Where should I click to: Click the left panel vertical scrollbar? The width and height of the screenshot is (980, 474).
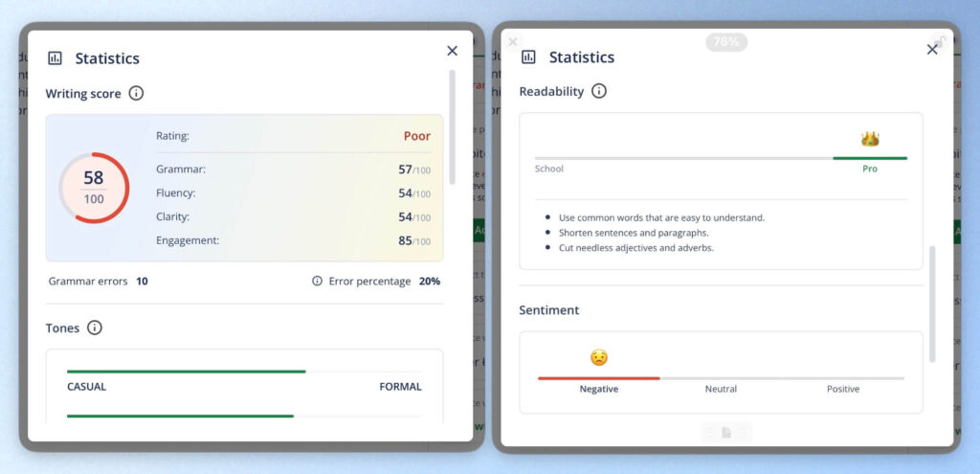click(x=452, y=127)
